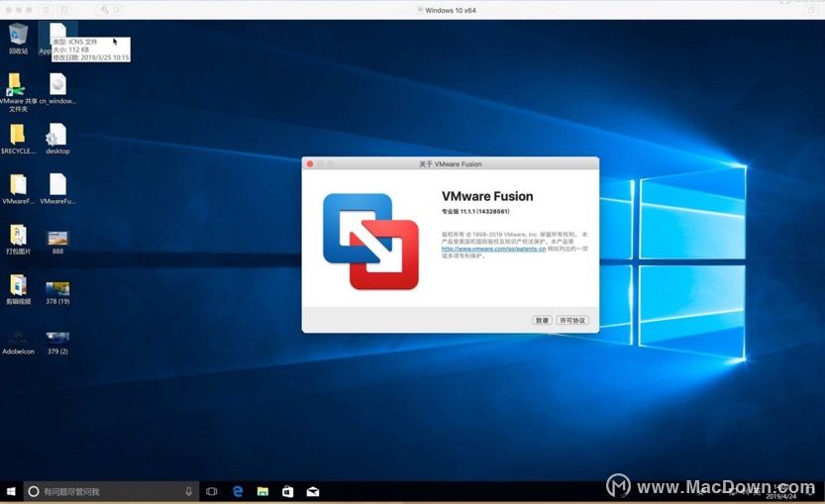Select the 打包图片 archive icon
The width and height of the screenshot is (825, 504).
[x=18, y=240]
